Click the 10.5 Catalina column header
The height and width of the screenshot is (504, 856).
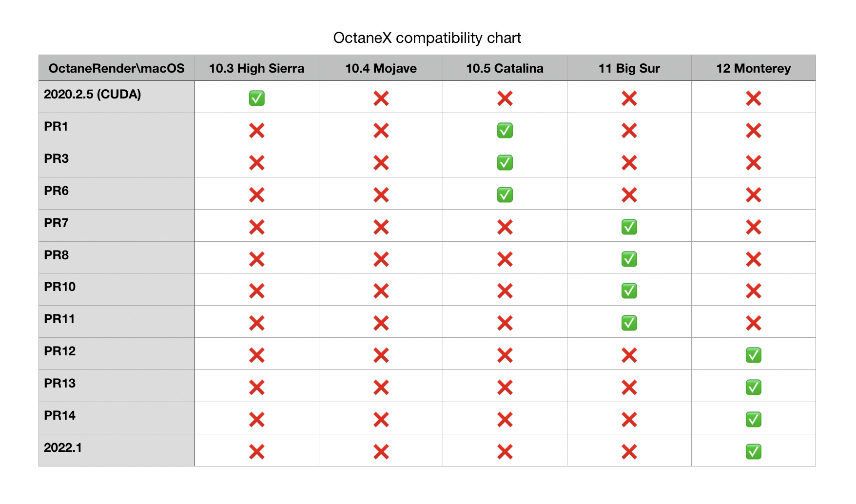tap(505, 68)
